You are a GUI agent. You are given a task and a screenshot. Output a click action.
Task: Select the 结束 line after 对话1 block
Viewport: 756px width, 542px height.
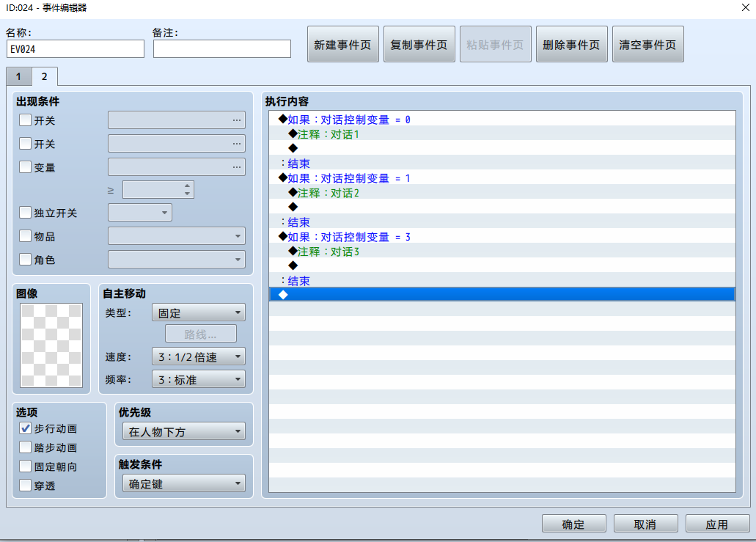(x=502, y=163)
